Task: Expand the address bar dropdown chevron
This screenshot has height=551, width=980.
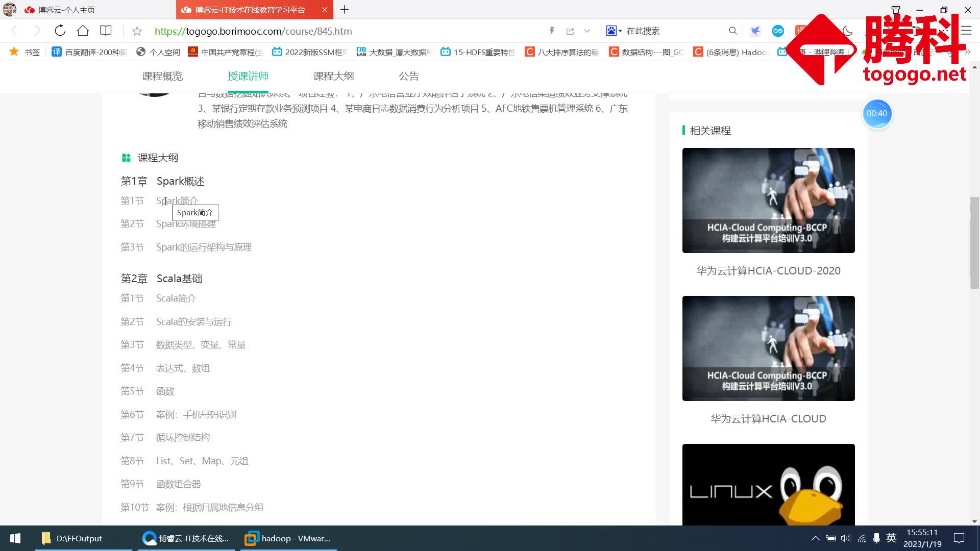Action: pos(587,31)
